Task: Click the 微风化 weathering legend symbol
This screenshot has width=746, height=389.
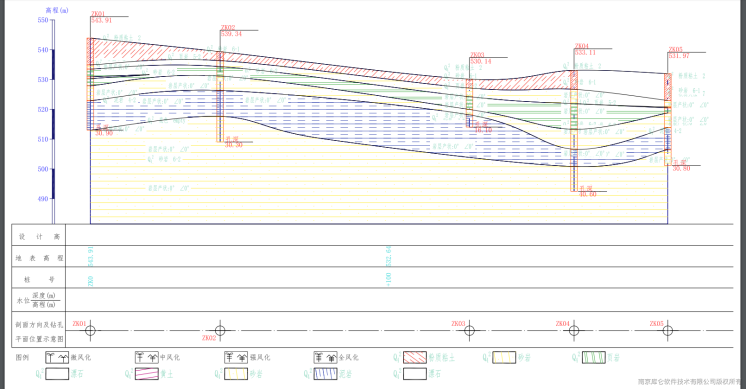Action: coord(57,357)
